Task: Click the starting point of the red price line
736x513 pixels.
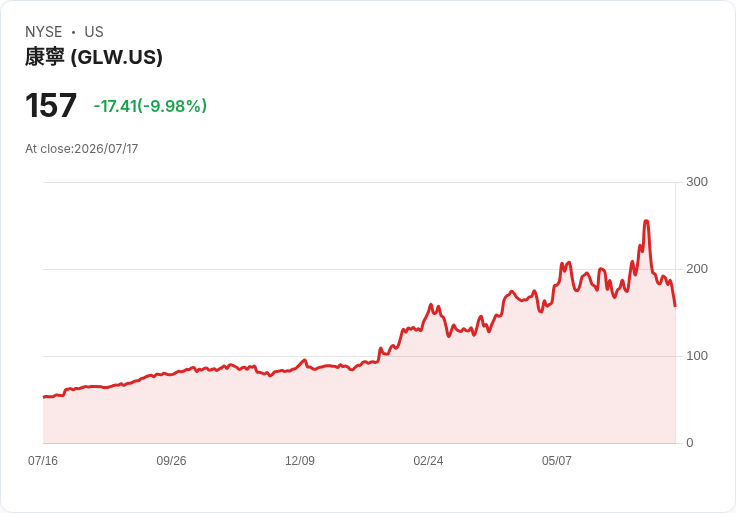Action: click(44, 397)
